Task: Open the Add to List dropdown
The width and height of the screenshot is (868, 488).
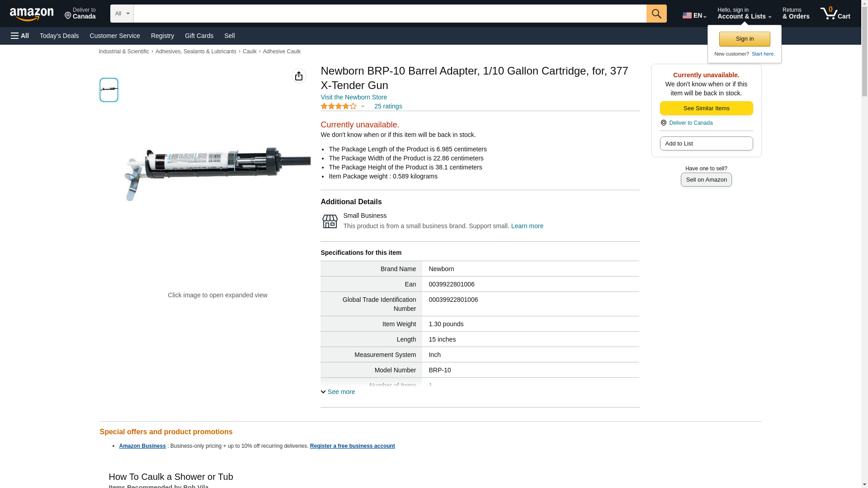Action: (x=706, y=144)
